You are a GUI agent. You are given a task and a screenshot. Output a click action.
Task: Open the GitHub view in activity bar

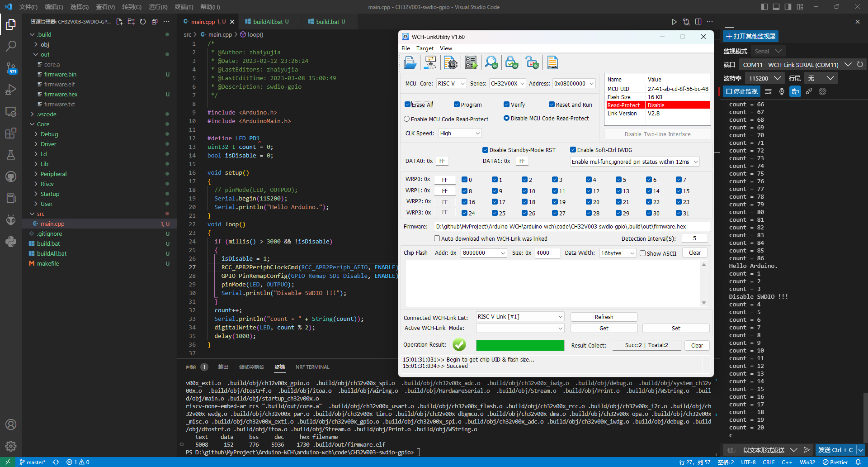[11, 176]
